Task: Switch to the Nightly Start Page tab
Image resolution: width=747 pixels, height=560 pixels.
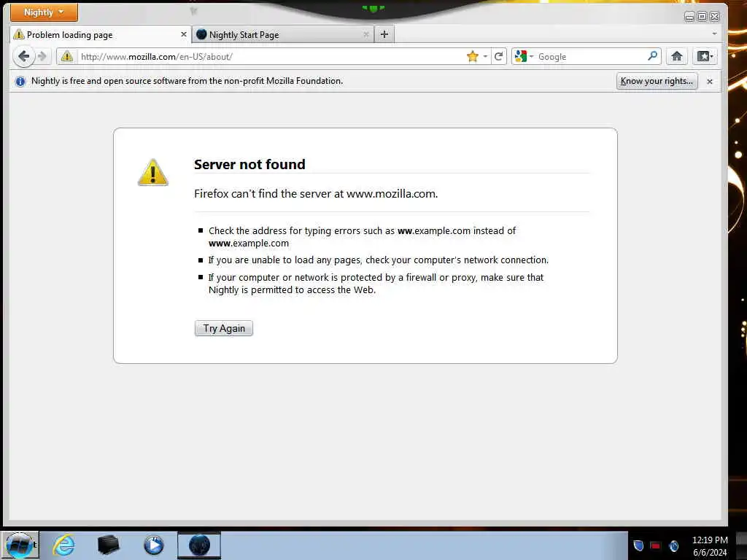Action: pos(283,35)
